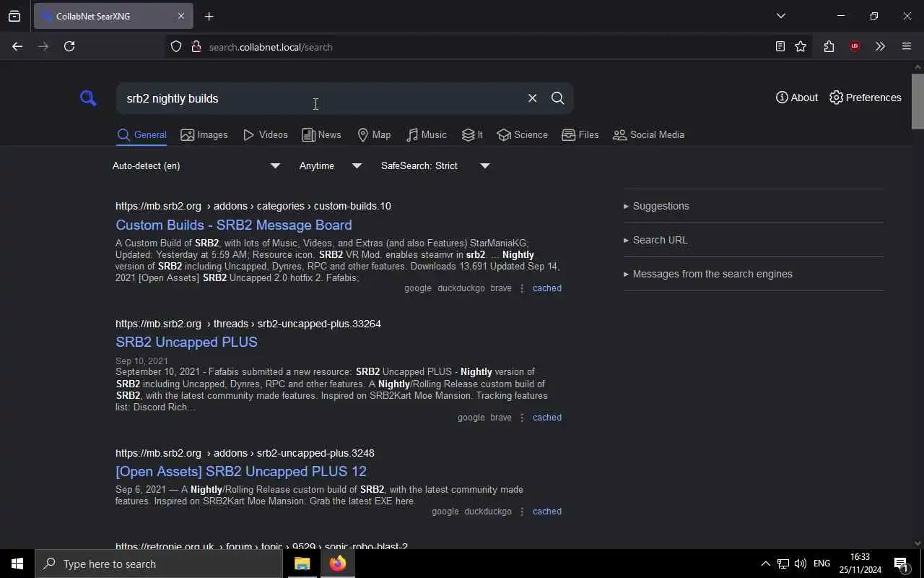
Task: Go back to previous page
Action: pyautogui.click(x=17, y=46)
